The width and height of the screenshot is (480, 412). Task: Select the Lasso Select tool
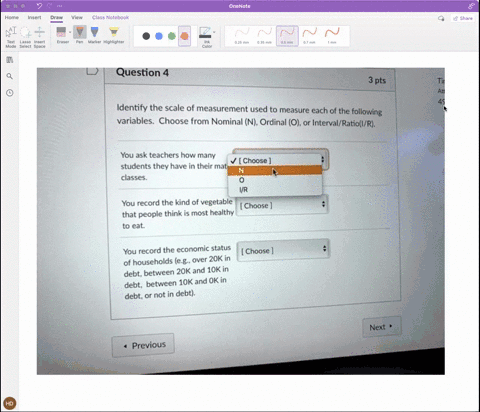(25, 37)
